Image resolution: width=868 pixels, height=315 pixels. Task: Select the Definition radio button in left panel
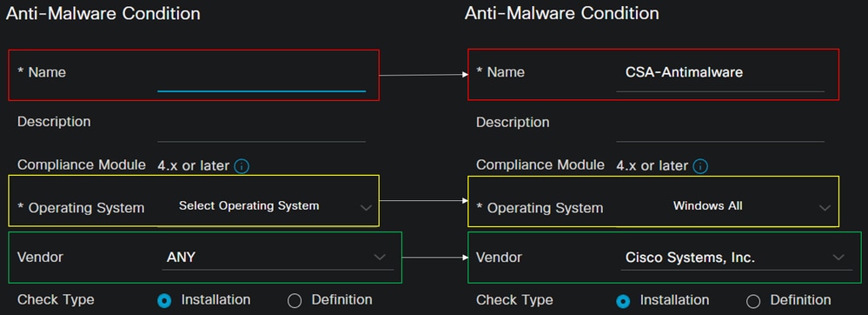coord(295,300)
